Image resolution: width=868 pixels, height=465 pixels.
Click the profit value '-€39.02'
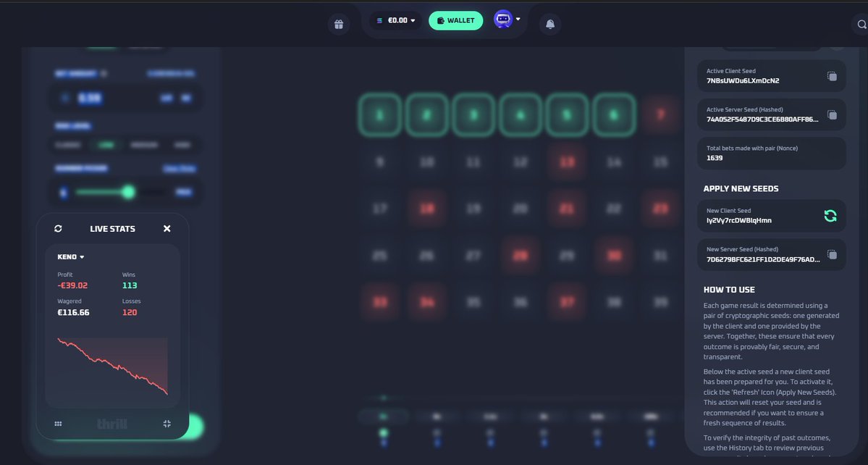pos(72,285)
